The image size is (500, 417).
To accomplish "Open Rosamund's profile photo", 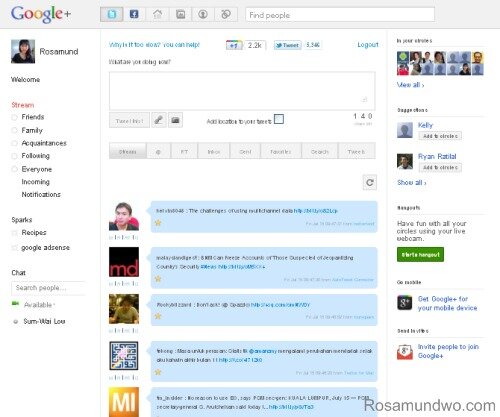I will [x=23, y=51].
